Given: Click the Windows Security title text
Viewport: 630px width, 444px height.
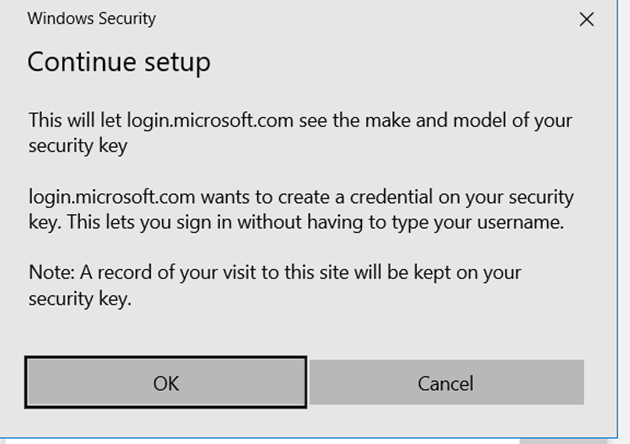Looking at the screenshot, I should pyautogui.click(x=91, y=18).
